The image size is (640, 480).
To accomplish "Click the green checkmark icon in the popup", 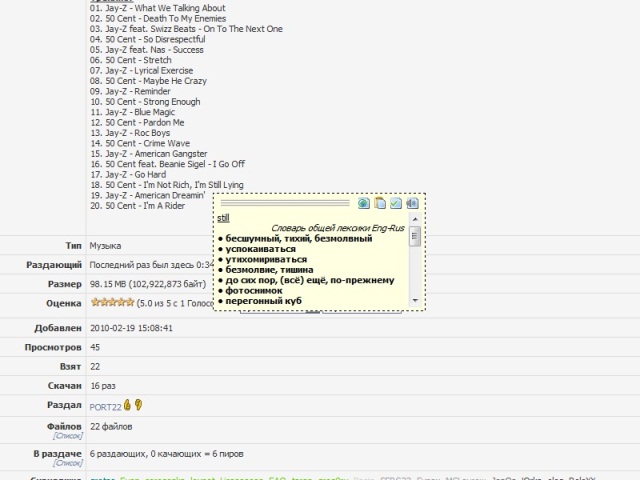I will point(396,203).
